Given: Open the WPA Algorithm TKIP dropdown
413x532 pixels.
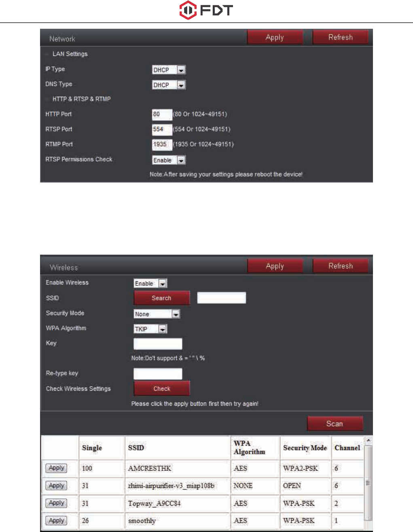Looking at the screenshot, I should (x=150, y=329).
